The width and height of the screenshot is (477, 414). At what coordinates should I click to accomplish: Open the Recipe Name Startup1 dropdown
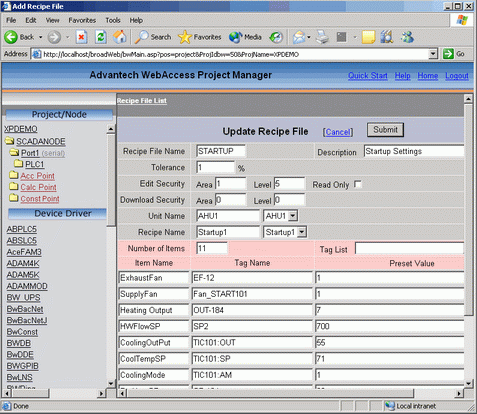[x=301, y=232]
